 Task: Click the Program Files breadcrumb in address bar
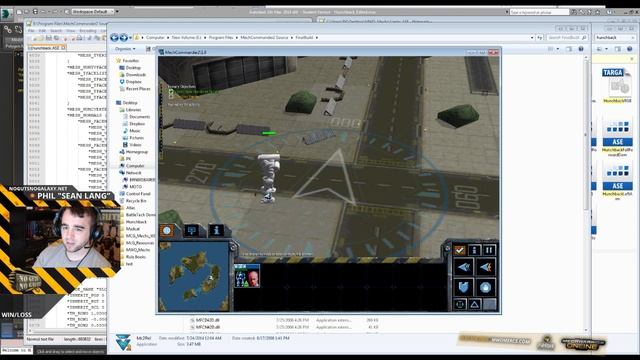click(221, 38)
